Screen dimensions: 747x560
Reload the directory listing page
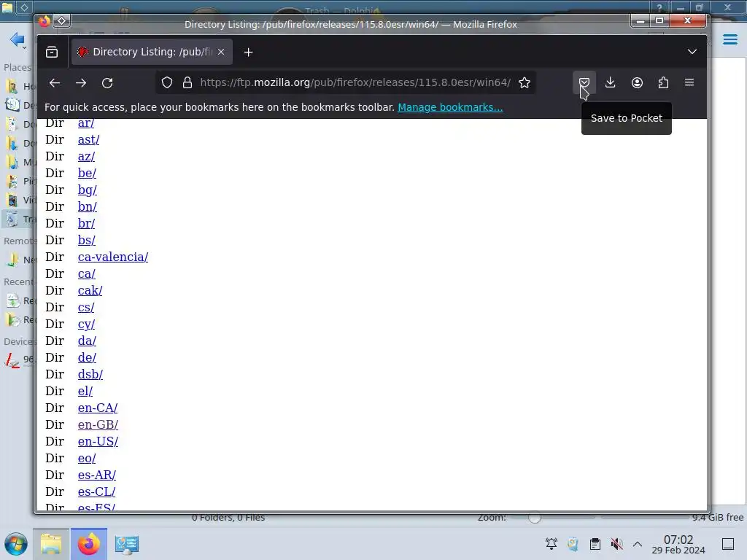tap(107, 83)
